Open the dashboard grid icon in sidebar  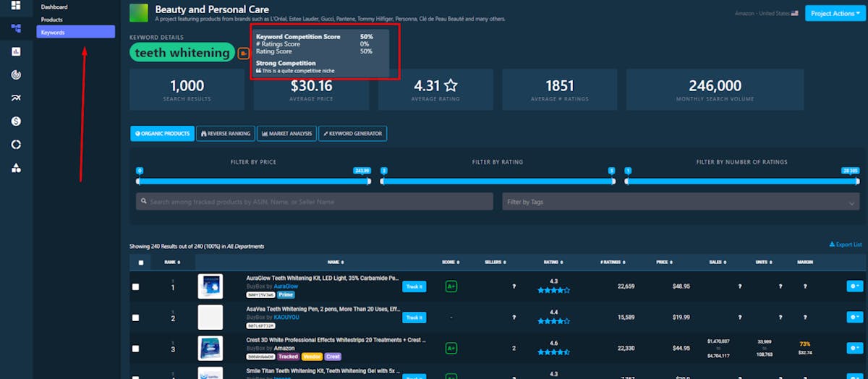[16, 5]
